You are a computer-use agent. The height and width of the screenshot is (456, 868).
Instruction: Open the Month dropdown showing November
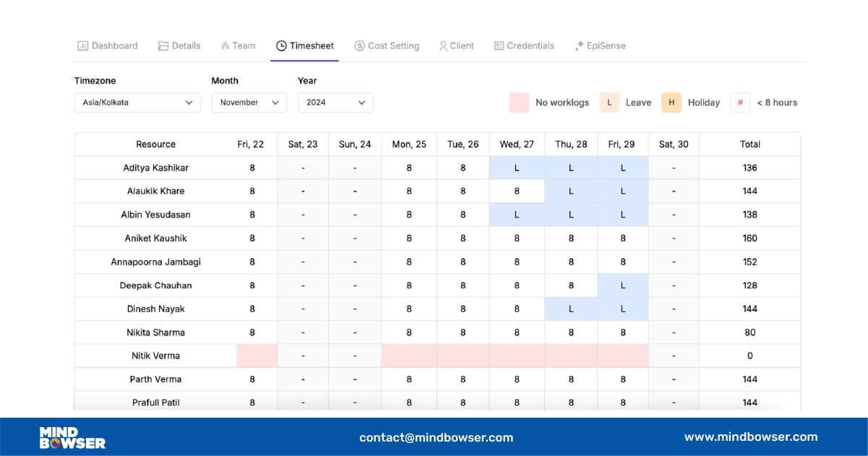[249, 103]
